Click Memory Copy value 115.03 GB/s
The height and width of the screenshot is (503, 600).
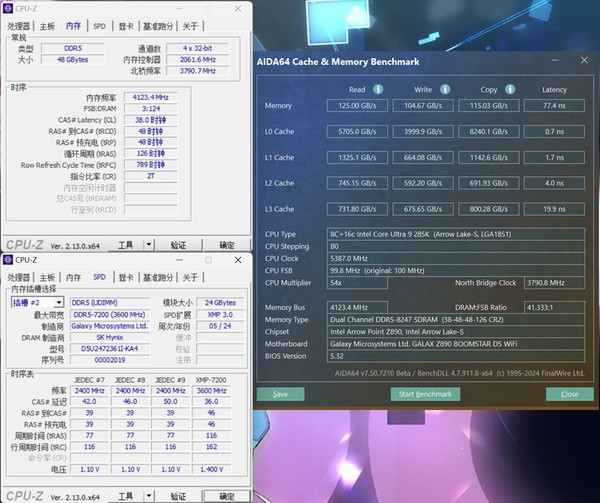coord(489,106)
